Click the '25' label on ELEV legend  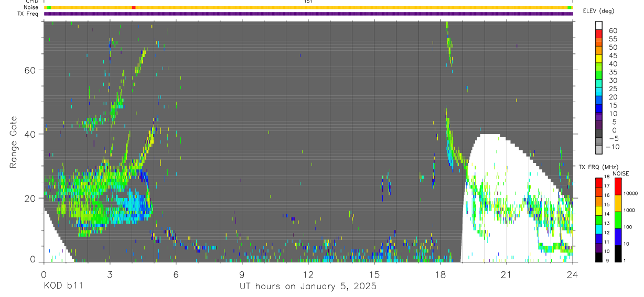tap(613, 89)
